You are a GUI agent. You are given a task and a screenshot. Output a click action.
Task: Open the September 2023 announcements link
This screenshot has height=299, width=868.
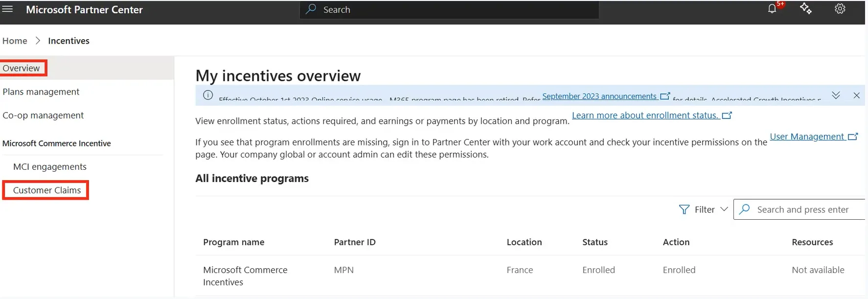606,96
